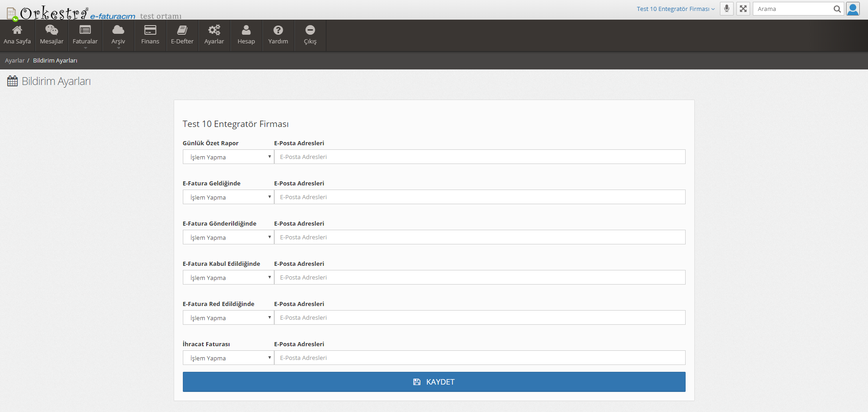Click the Çıkış logout icon

310,30
